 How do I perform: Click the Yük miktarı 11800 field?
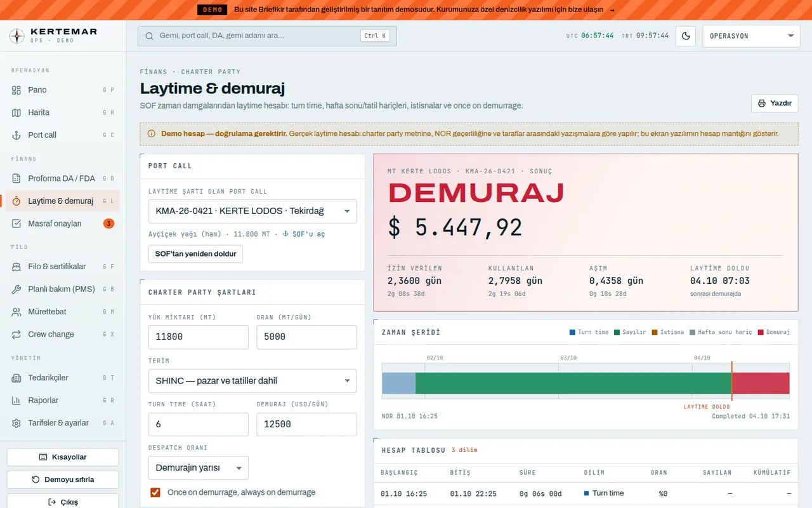click(x=199, y=337)
